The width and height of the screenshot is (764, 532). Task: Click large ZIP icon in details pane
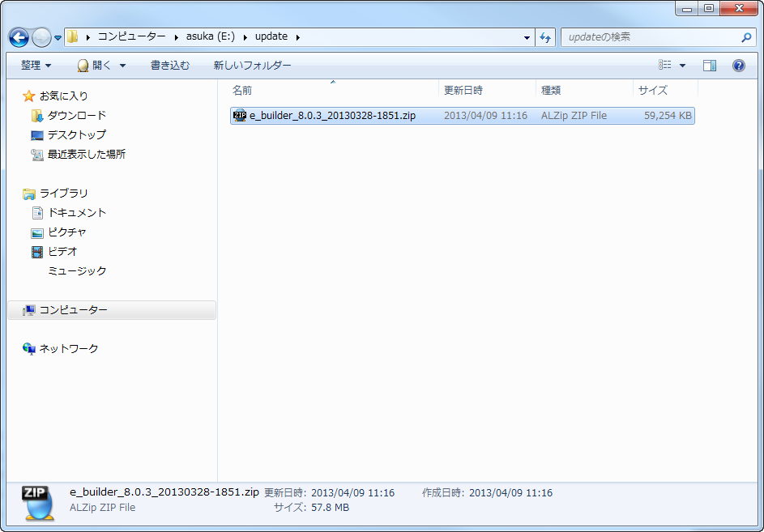click(39, 502)
